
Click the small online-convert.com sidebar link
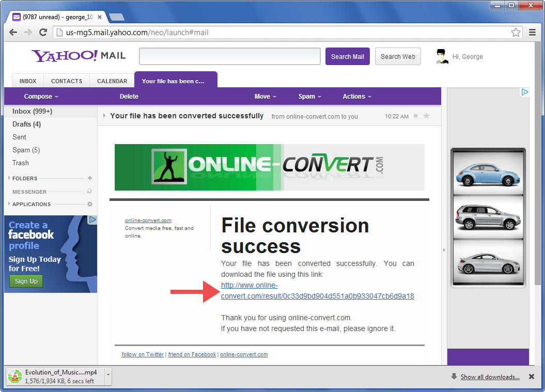[x=148, y=221]
